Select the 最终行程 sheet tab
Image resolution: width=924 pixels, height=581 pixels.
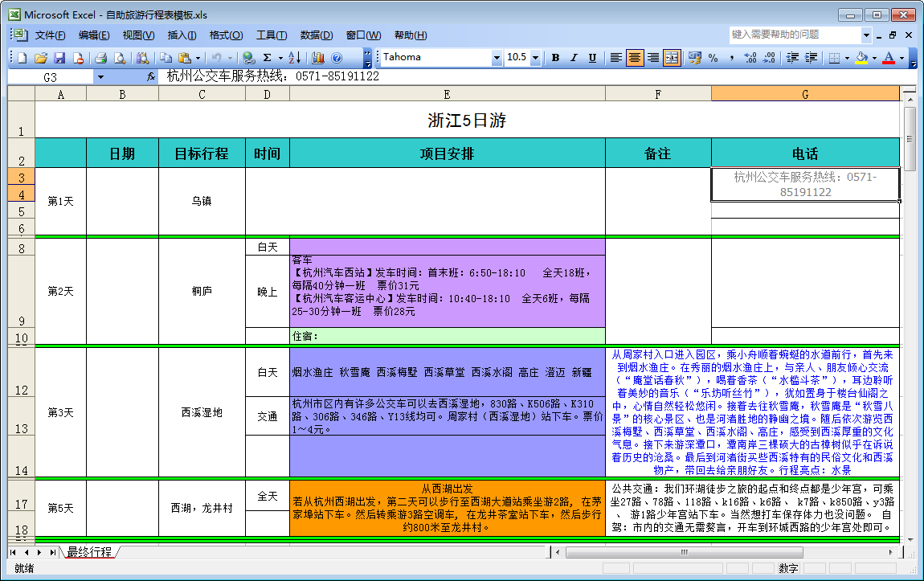[89, 552]
